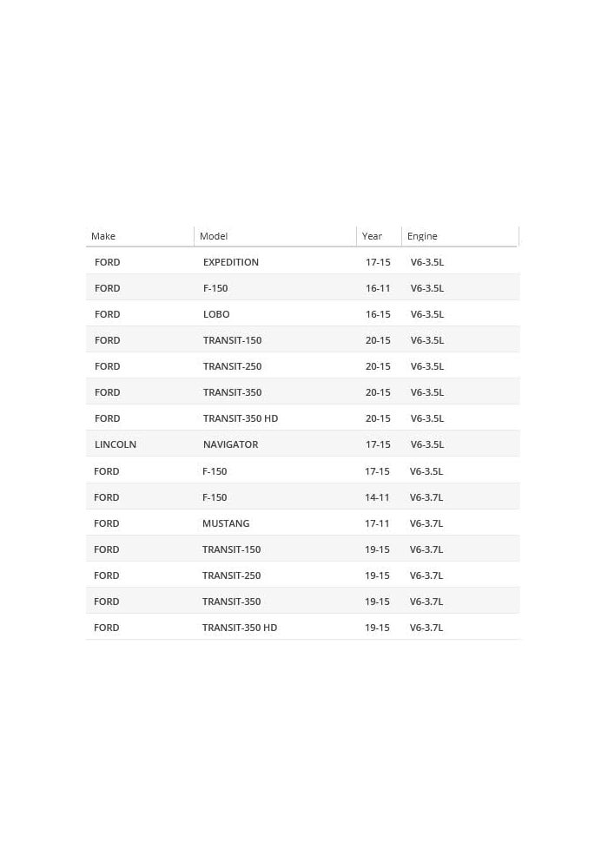Select the LINCOLN make cell
Screen dimensions: 608x868
(x=116, y=444)
